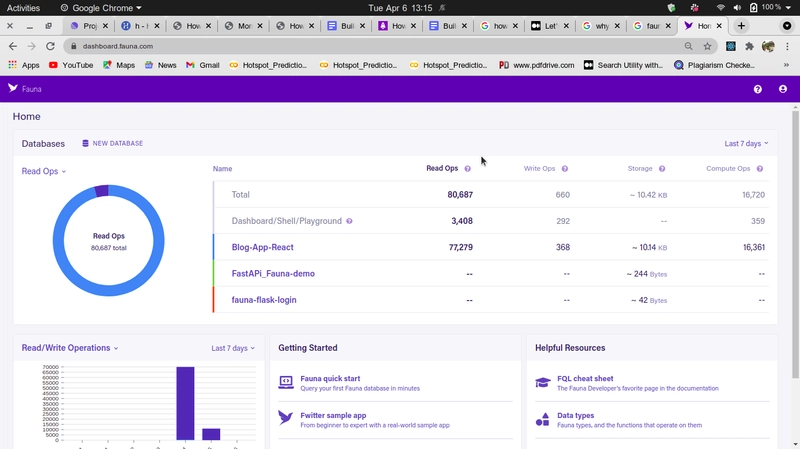Switch to the 'why' Google tab
The height and width of the screenshot is (449, 800).
tap(602, 26)
